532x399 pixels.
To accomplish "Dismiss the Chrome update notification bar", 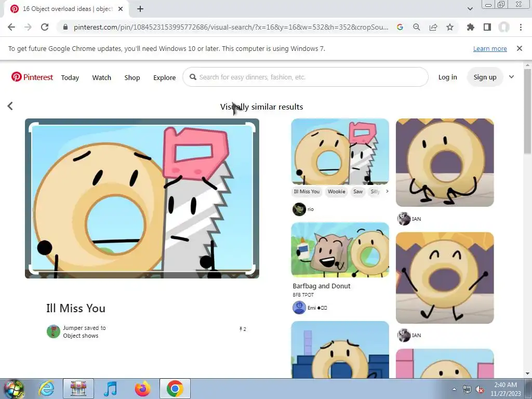I will tap(520, 48).
